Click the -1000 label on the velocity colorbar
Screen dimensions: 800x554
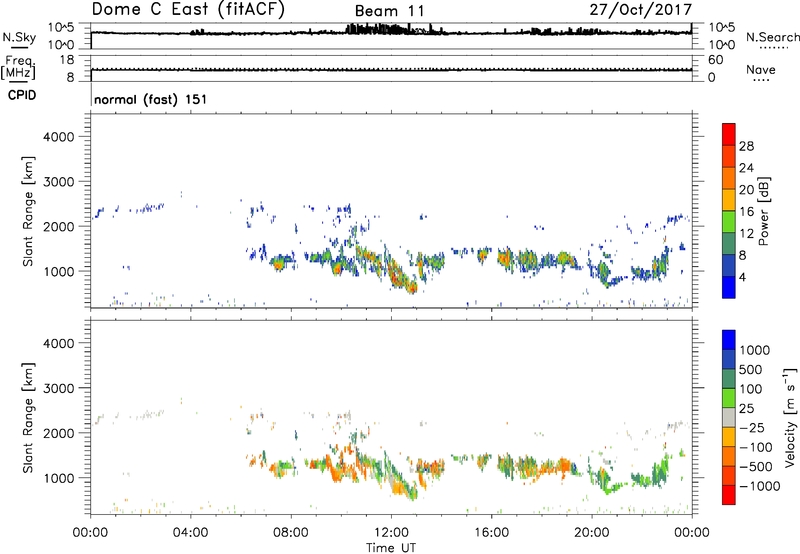tap(760, 486)
